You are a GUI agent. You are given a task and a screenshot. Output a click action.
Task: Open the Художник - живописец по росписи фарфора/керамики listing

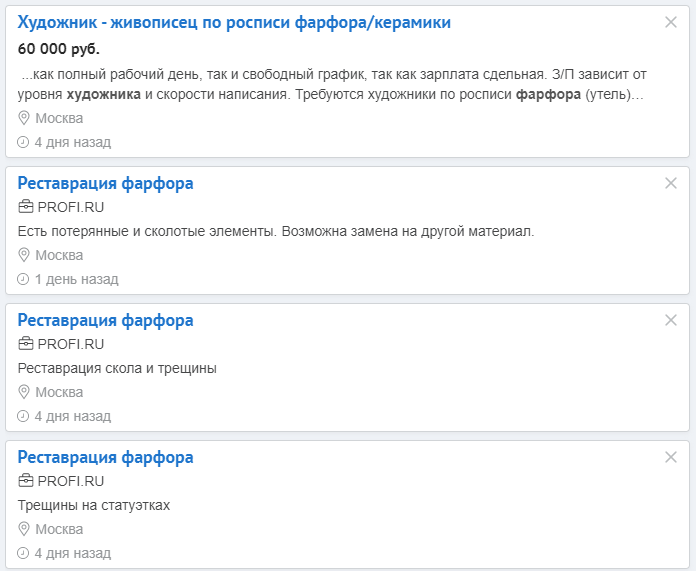[x=234, y=22]
